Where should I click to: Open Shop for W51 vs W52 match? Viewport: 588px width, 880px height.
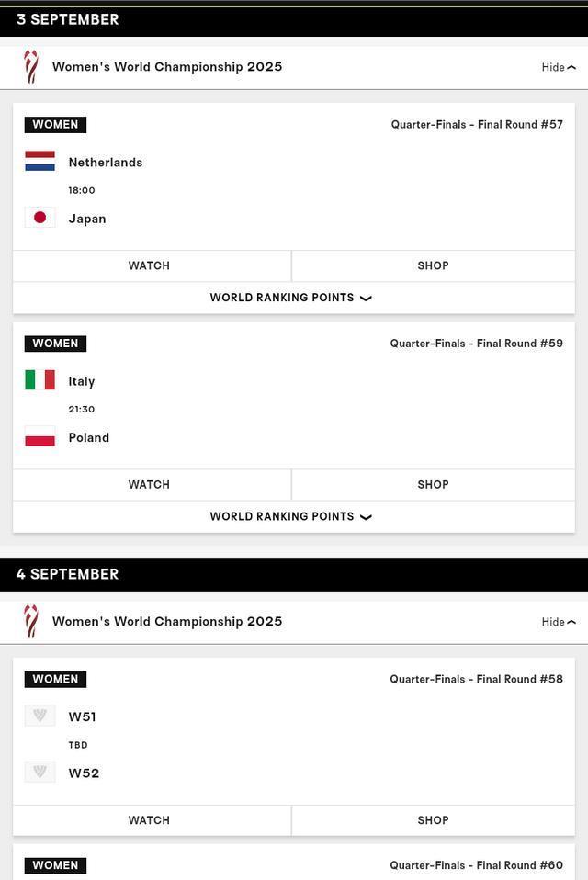click(x=433, y=820)
